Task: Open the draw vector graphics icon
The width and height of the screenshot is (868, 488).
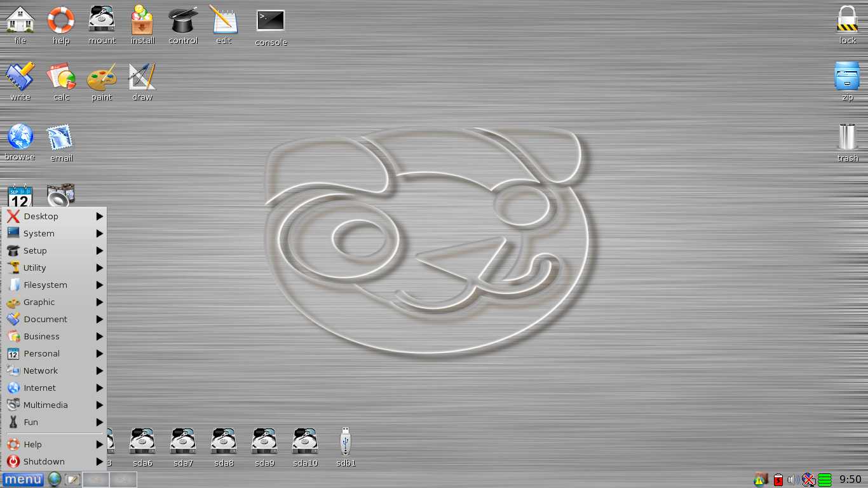Action: 142,77
